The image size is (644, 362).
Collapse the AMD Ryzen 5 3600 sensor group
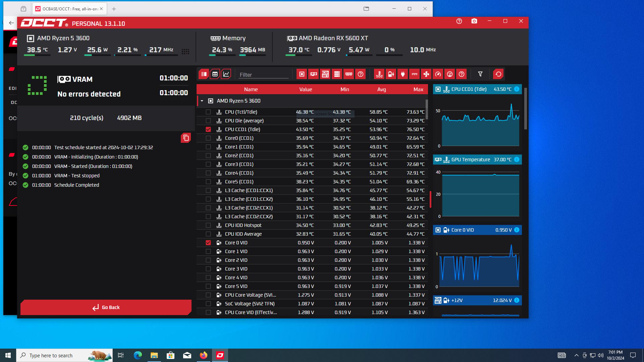click(202, 101)
